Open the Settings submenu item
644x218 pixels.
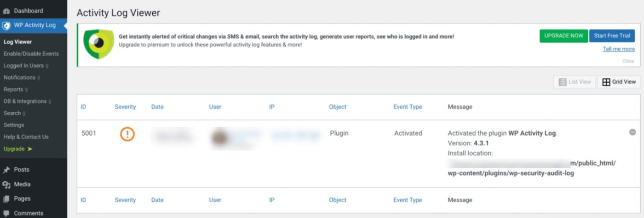tap(14, 125)
